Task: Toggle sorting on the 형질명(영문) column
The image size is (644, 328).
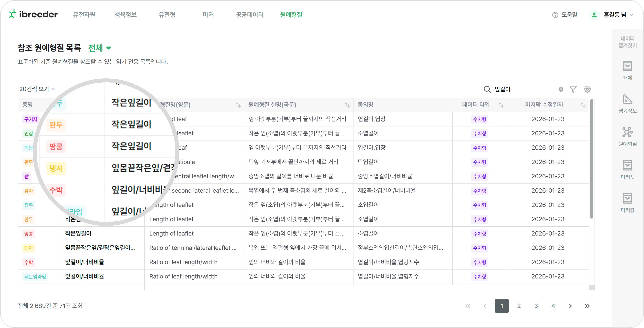Action: click(238, 105)
